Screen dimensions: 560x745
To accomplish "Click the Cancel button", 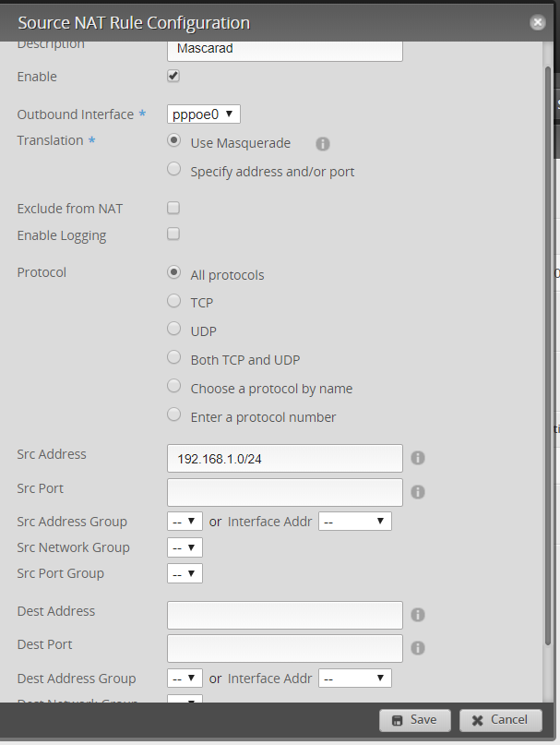I will click(501, 720).
